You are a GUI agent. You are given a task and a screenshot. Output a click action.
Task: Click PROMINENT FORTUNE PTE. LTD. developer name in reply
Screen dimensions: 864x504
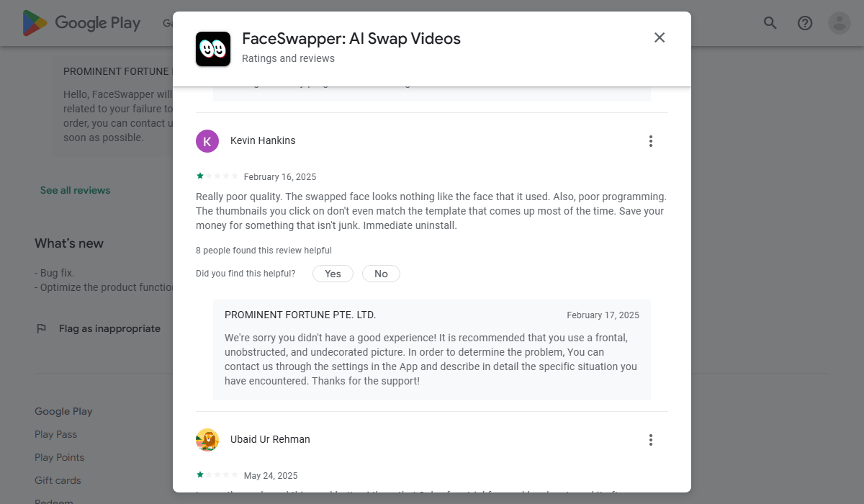(x=300, y=315)
